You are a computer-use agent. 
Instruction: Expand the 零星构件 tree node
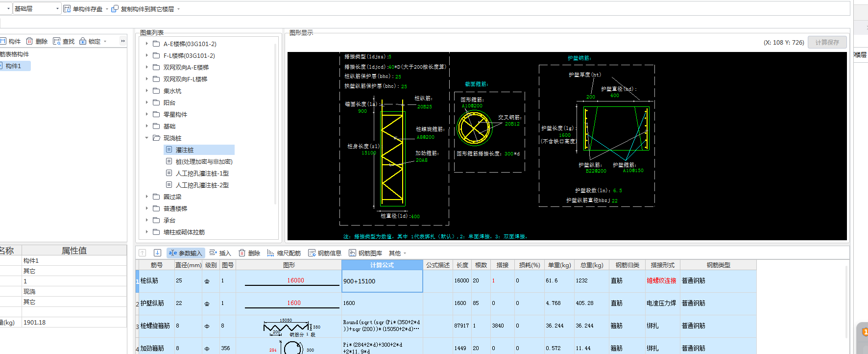146,115
